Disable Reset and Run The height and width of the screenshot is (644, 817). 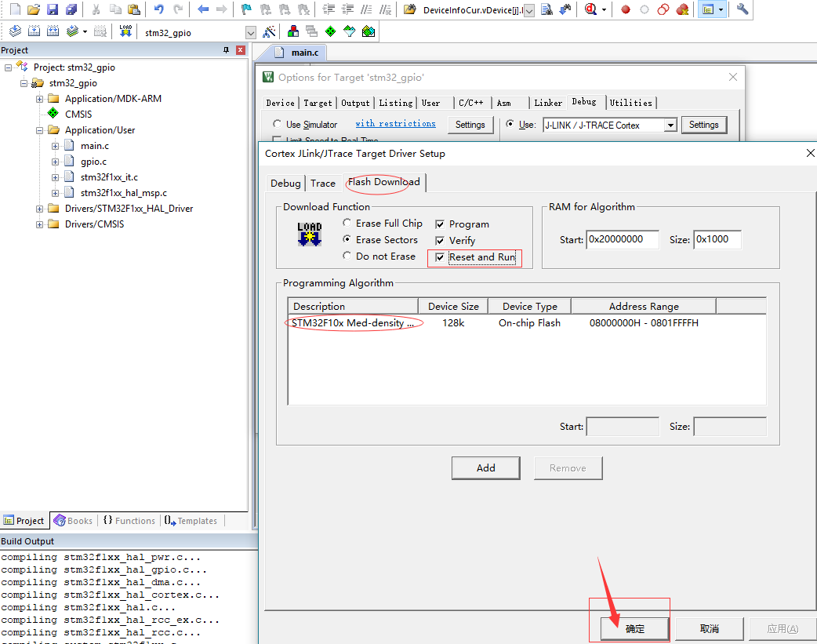tap(440, 257)
